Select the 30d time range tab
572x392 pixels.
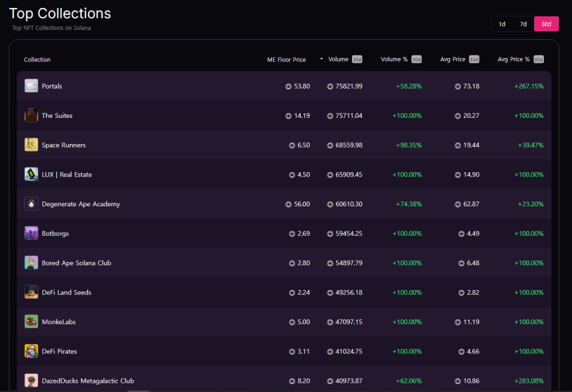point(546,24)
